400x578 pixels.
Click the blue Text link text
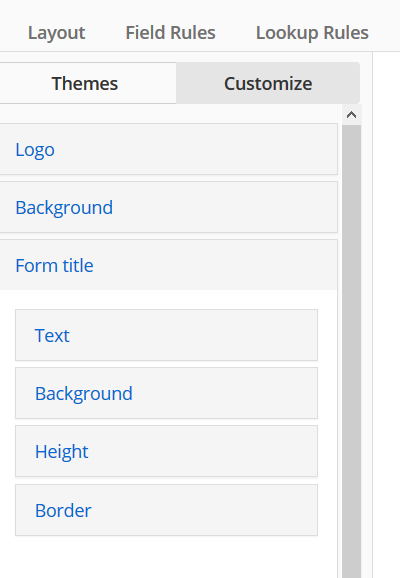pos(52,335)
